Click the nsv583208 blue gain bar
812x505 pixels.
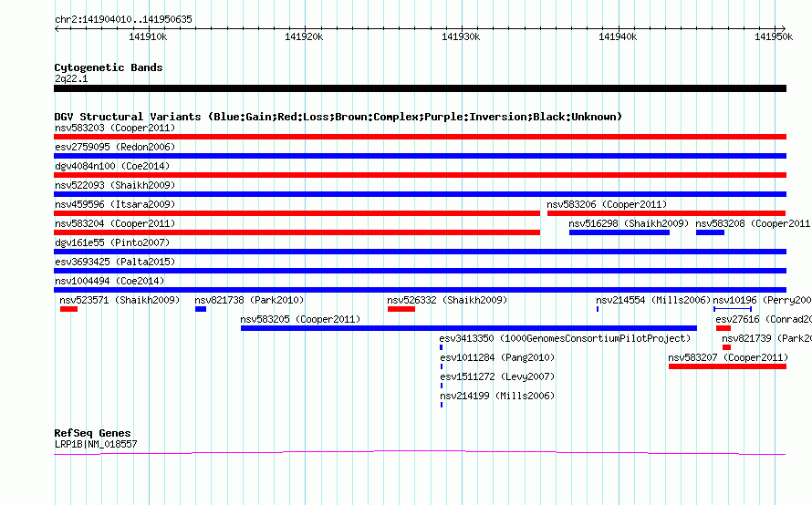click(710, 232)
